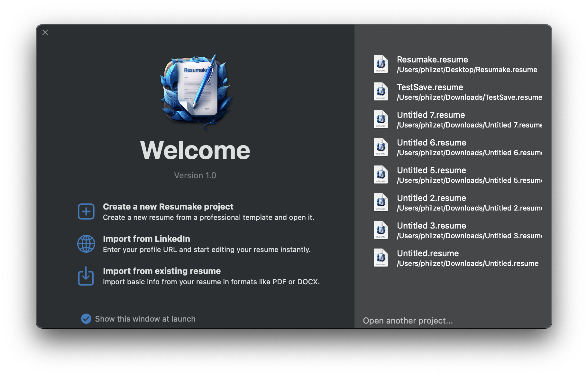This screenshot has height=376, width=588.
Task: Enable Show this window at launch option
Action: click(x=86, y=319)
